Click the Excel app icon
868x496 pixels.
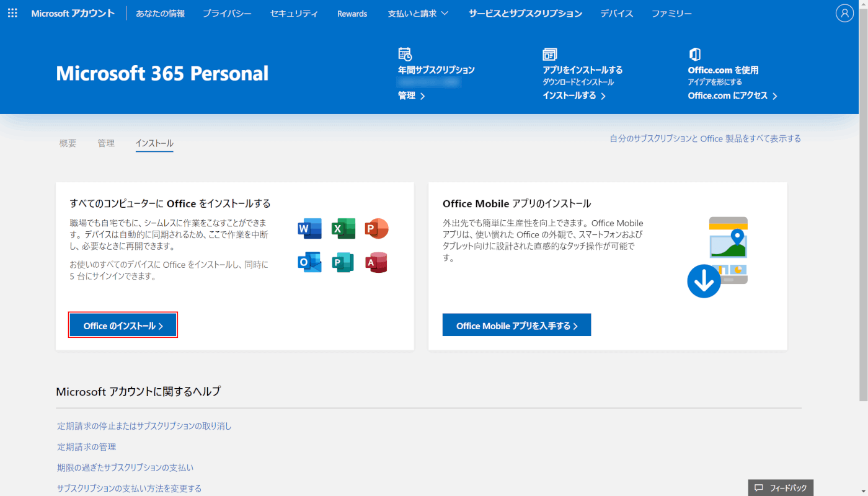[x=343, y=229]
